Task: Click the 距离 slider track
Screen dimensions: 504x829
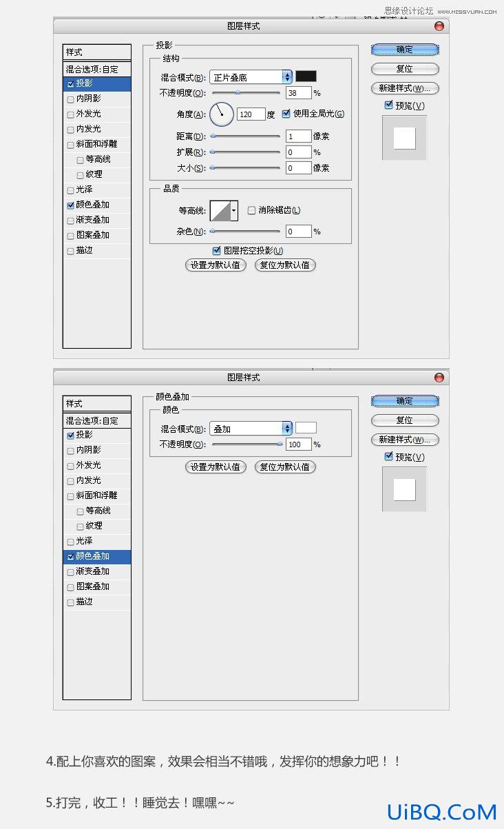Action: click(246, 136)
